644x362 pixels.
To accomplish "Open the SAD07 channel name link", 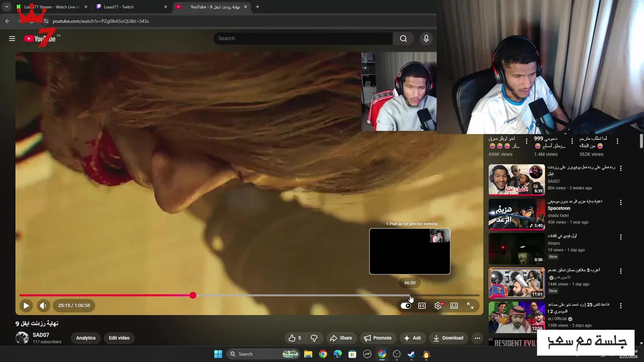I will [41, 335].
